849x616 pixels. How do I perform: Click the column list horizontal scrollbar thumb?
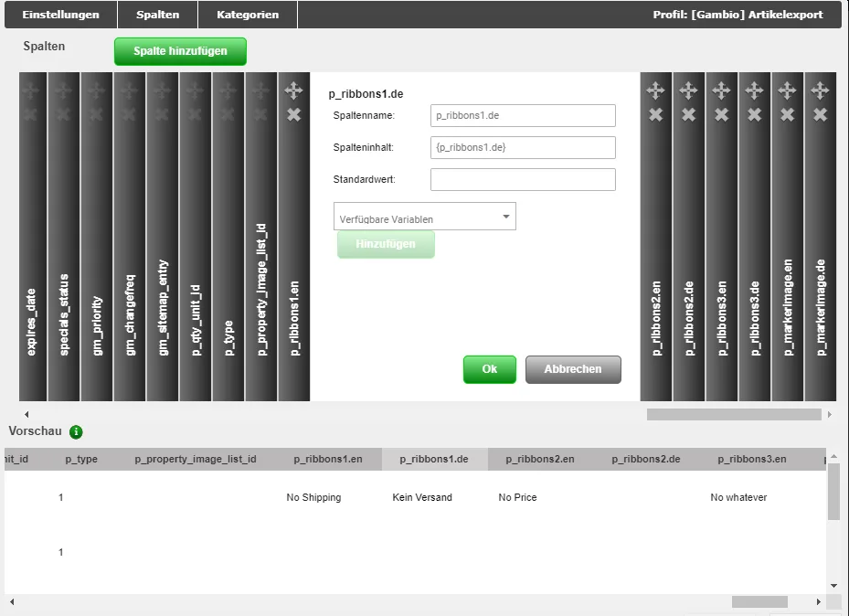pos(734,415)
